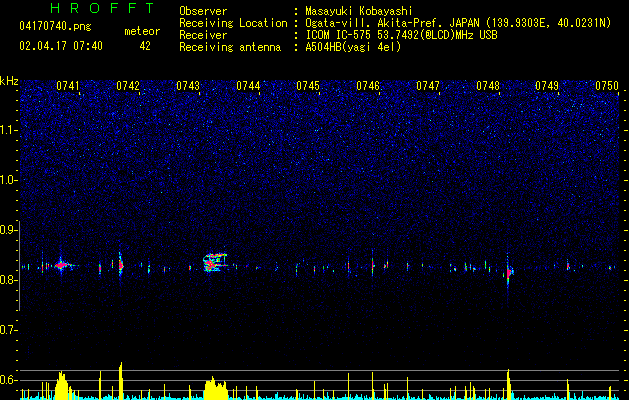Click the kHz axis unit label
This screenshot has width=629, height=400.
point(9,81)
